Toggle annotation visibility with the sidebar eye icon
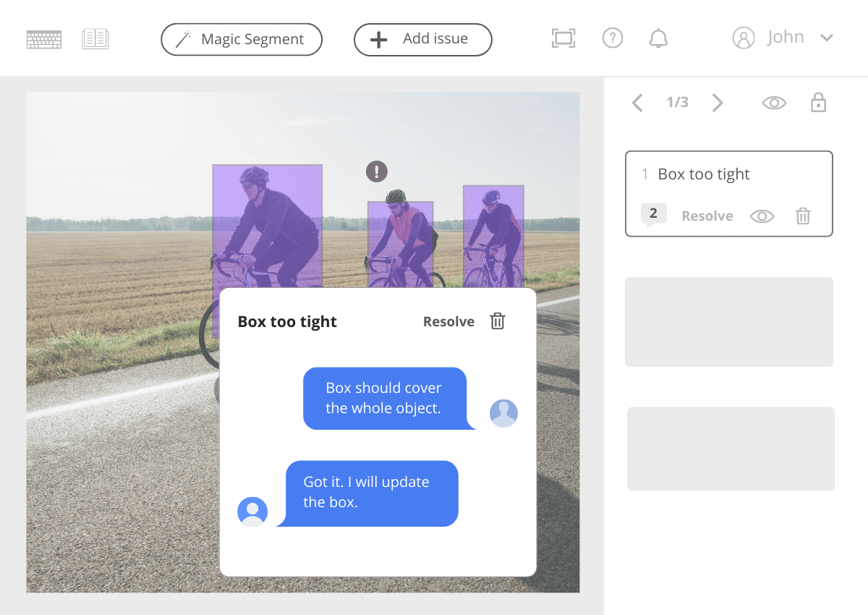This screenshot has height=615, width=868. click(774, 103)
